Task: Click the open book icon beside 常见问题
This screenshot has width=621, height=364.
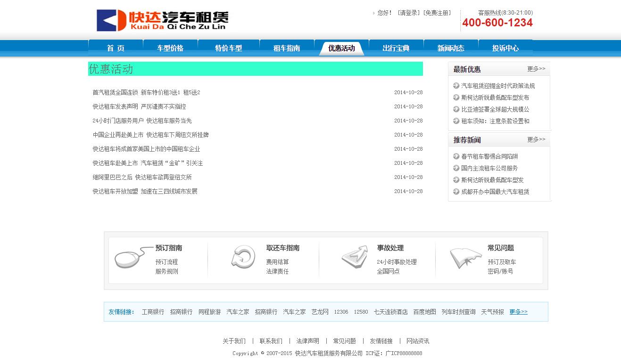Action: [x=465, y=258]
